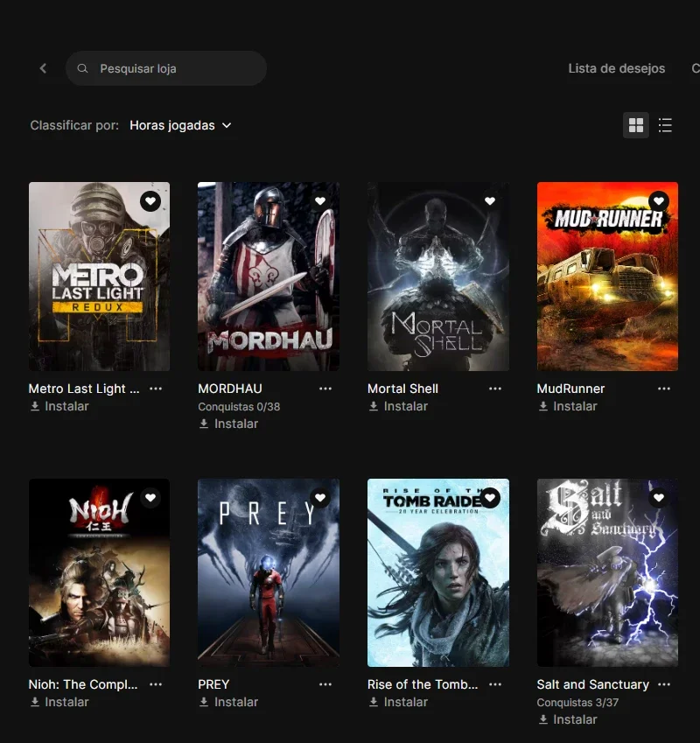Install Metro Last Light Redux
700x743 pixels.
59,406
